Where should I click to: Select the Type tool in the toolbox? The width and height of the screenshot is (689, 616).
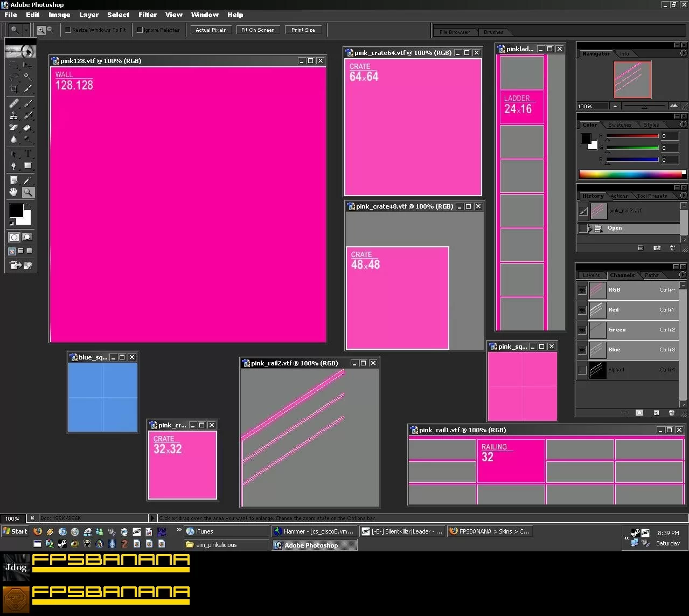click(27, 154)
